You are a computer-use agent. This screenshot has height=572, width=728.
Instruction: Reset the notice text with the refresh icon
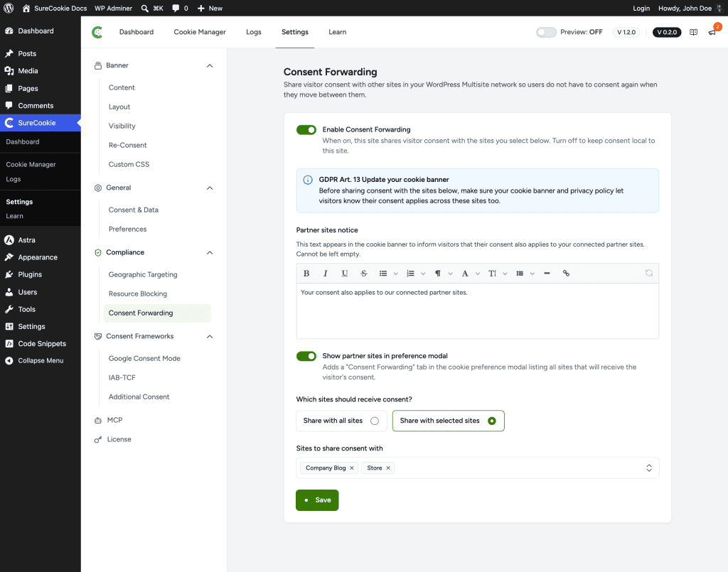(x=649, y=273)
